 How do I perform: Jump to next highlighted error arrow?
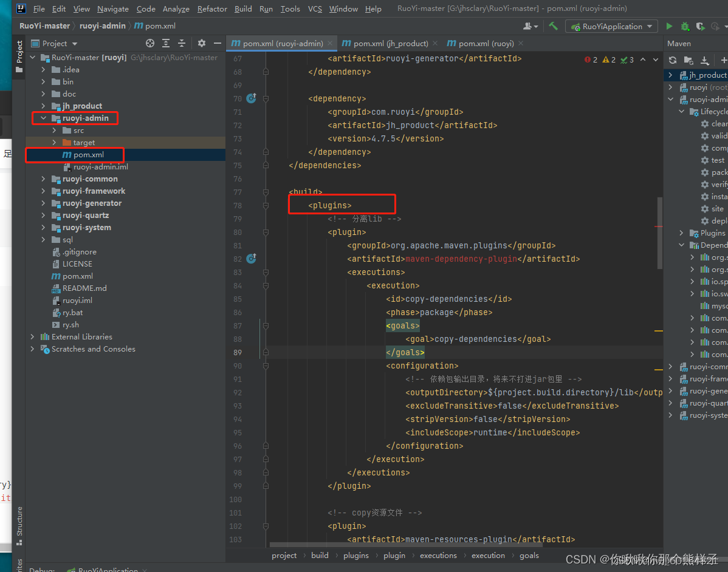(x=656, y=60)
